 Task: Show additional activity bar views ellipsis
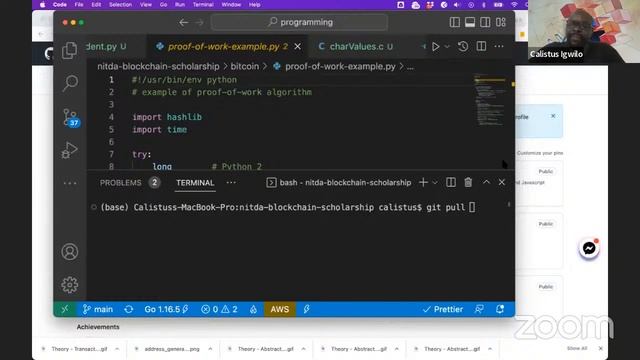click(x=70, y=183)
